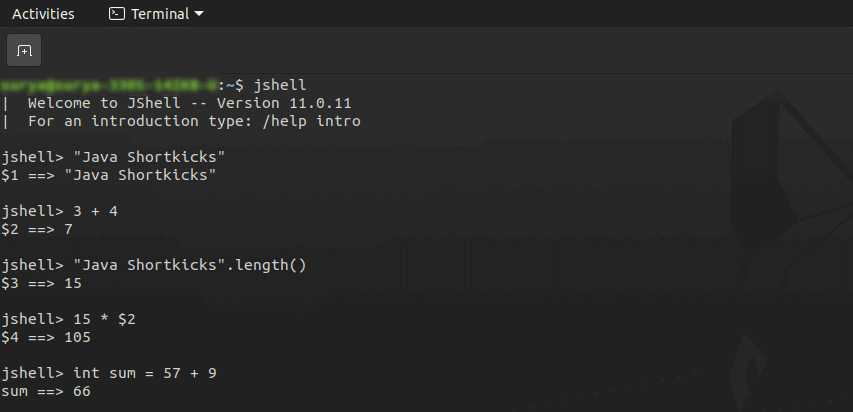Click the $2 ==> 7 output
This screenshot has width=853, height=412.
[37, 229]
